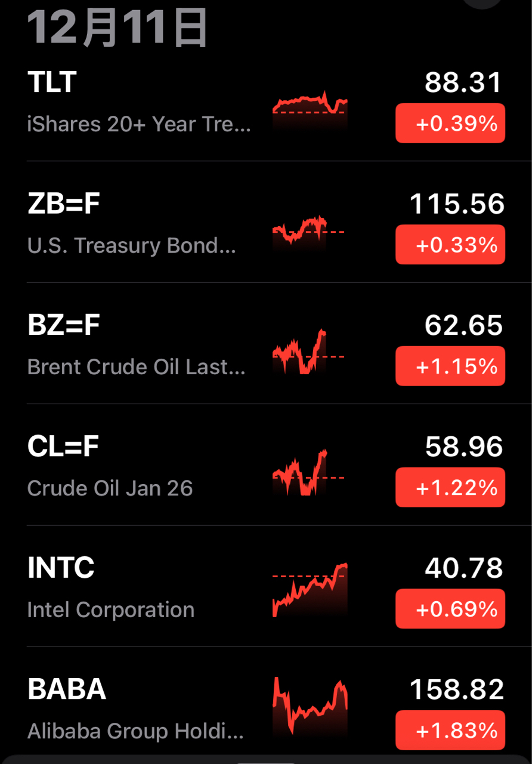Tap the CL=F mini chart
The height and width of the screenshot is (764, 532).
(308, 473)
